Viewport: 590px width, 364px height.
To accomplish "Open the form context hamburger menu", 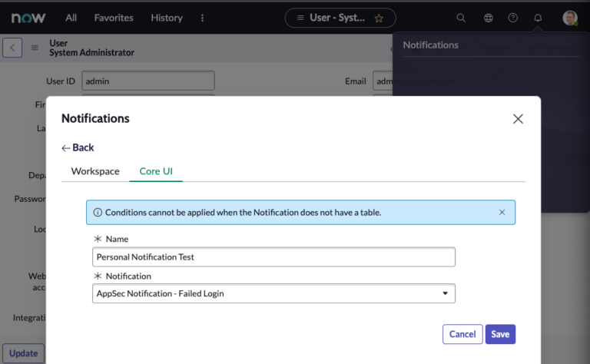I will [35, 48].
